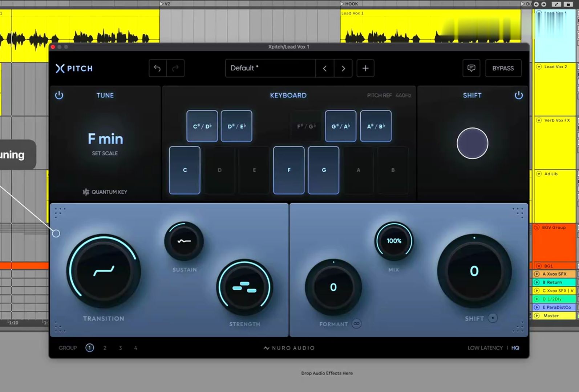Click the Ableton forward arrow icon

(x=544, y=4)
